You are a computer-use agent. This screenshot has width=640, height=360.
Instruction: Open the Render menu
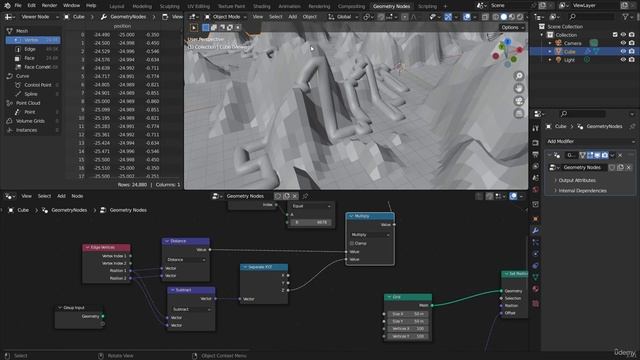[49, 6]
